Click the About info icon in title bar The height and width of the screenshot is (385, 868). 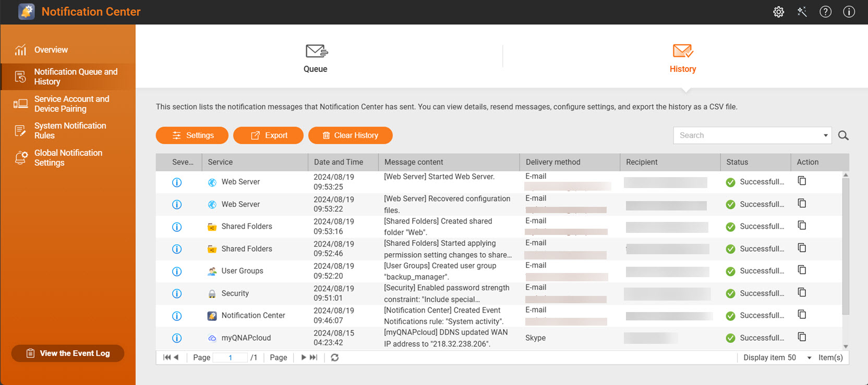point(849,12)
